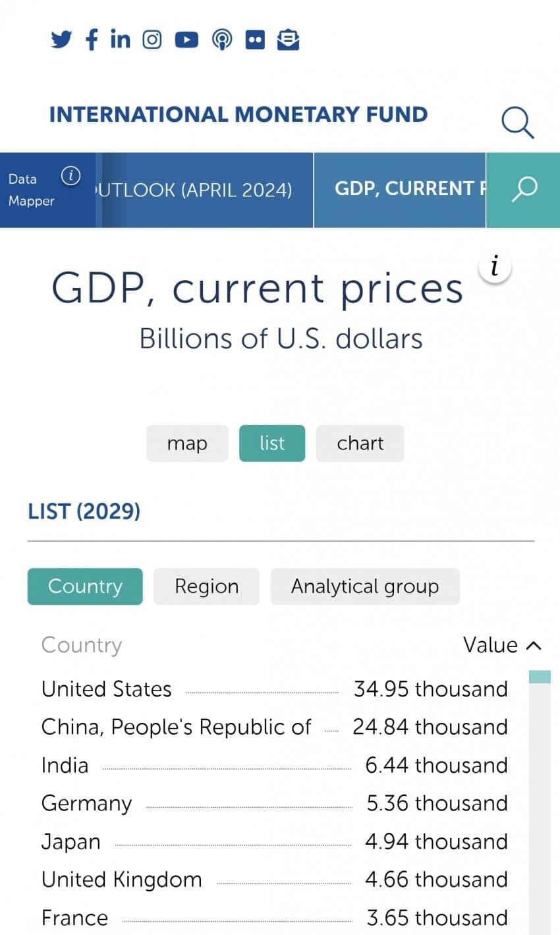Click the country list scrollbar thumb
This screenshot has height=935, width=560.
pyautogui.click(x=540, y=677)
